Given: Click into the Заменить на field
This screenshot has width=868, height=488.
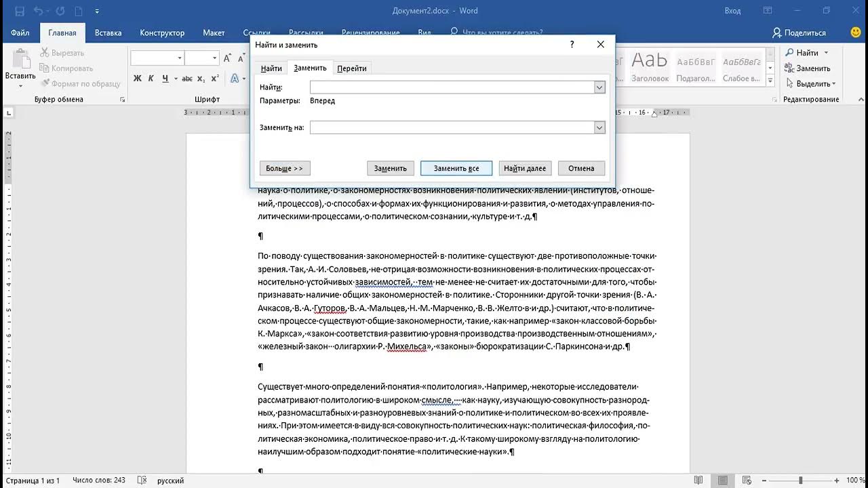Looking at the screenshot, I should coord(452,127).
